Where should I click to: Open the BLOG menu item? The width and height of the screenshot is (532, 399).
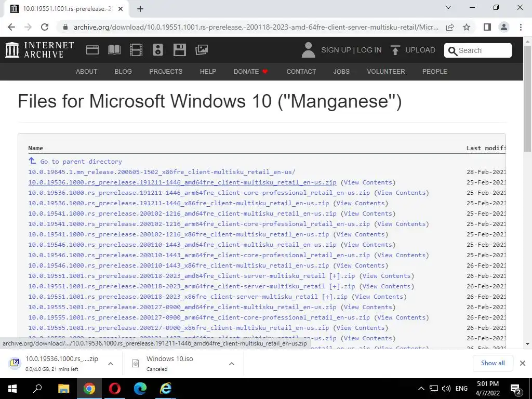click(x=123, y=72)
